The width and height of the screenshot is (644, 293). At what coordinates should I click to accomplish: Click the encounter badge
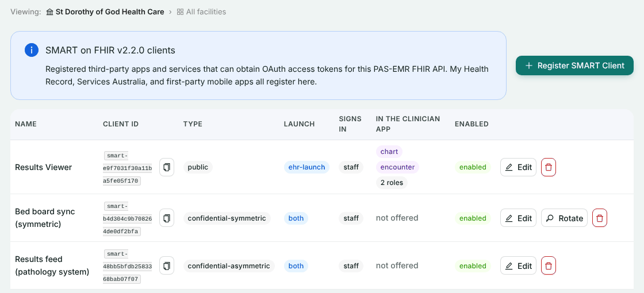(397, 167)
